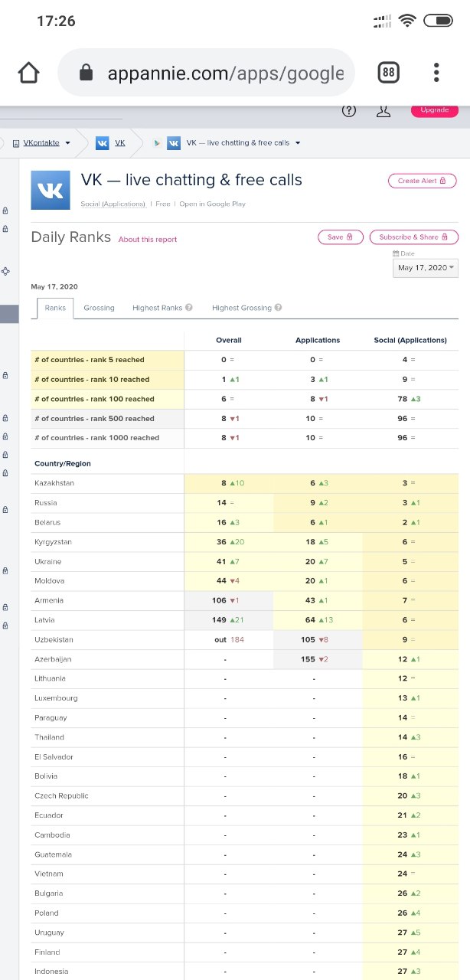The width and height of the screenshot is (470, 980).
Task: Select the Indonesia row label
Action: click(51, 972)
